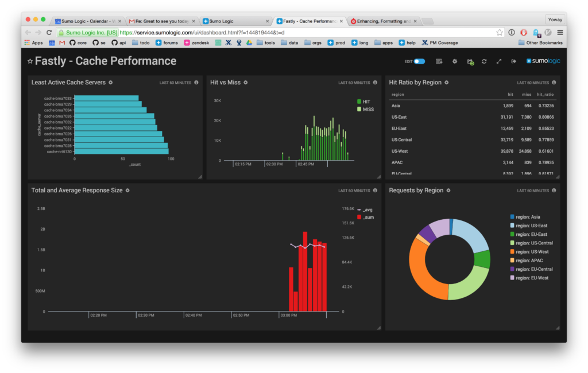Refresh the dashboard with the refresh icon

pyautogui.click(x=484, y=61)
